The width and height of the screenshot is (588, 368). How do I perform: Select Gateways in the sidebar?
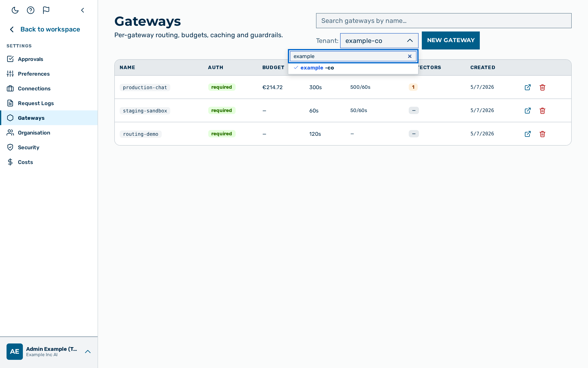click(x=49, y=118)
